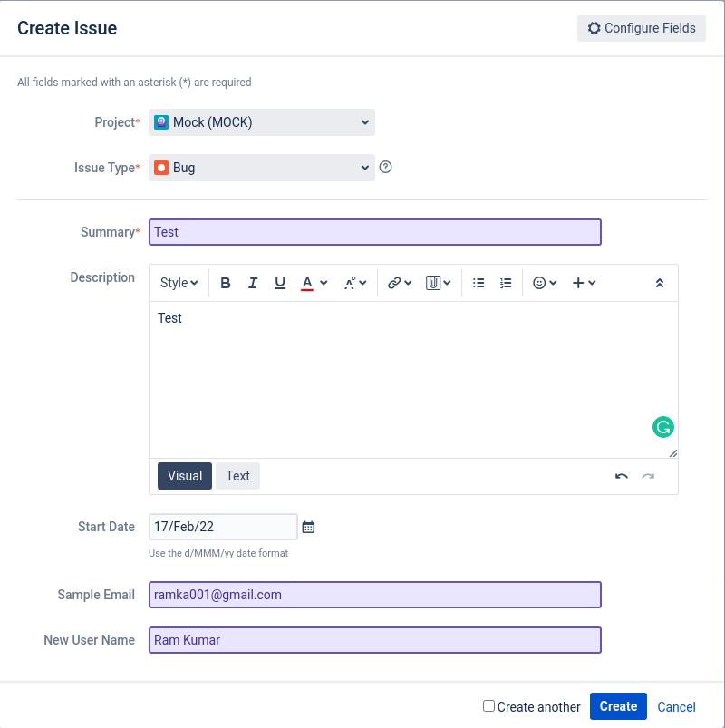
Task: Click the Summary input field
Action: 374,232
